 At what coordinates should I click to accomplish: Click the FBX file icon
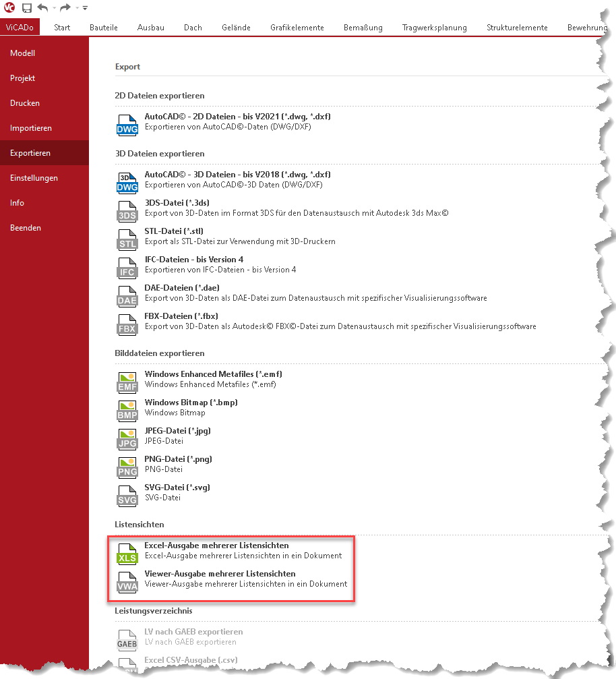(x=127, y=325)
